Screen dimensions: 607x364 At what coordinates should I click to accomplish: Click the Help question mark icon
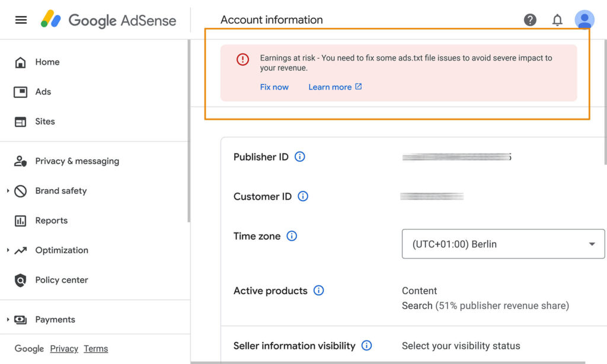530,20
